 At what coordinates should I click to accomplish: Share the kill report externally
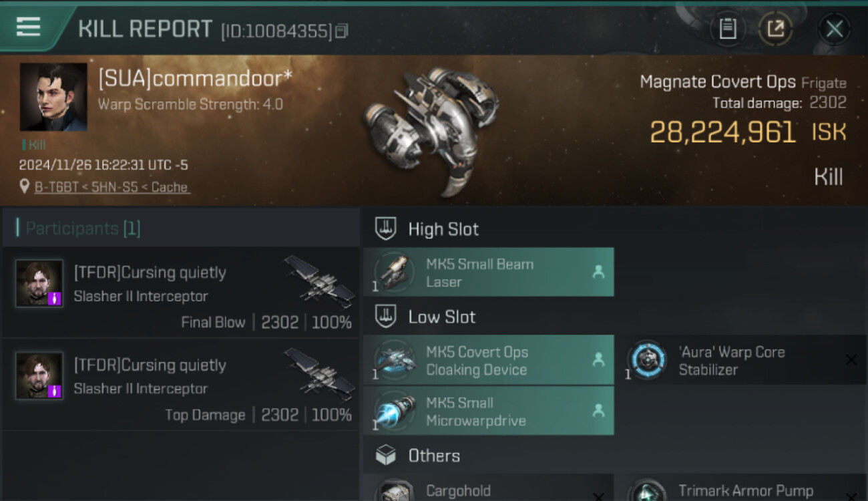[775, 29]
